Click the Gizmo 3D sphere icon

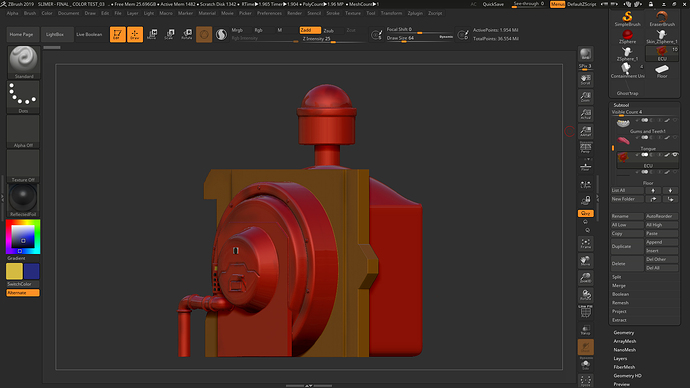coord(204,34)
